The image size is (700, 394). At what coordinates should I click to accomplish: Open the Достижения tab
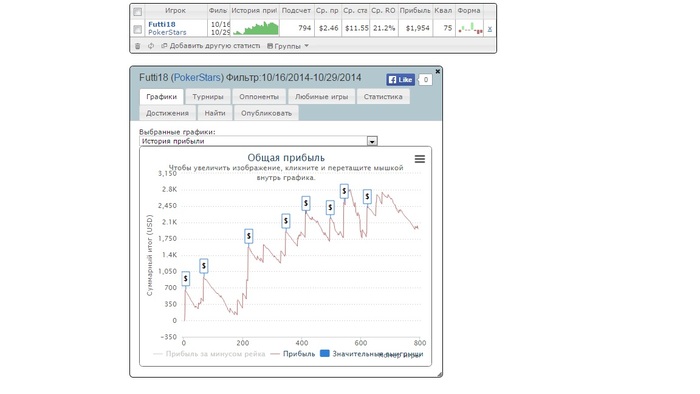(x=167, y=113)
